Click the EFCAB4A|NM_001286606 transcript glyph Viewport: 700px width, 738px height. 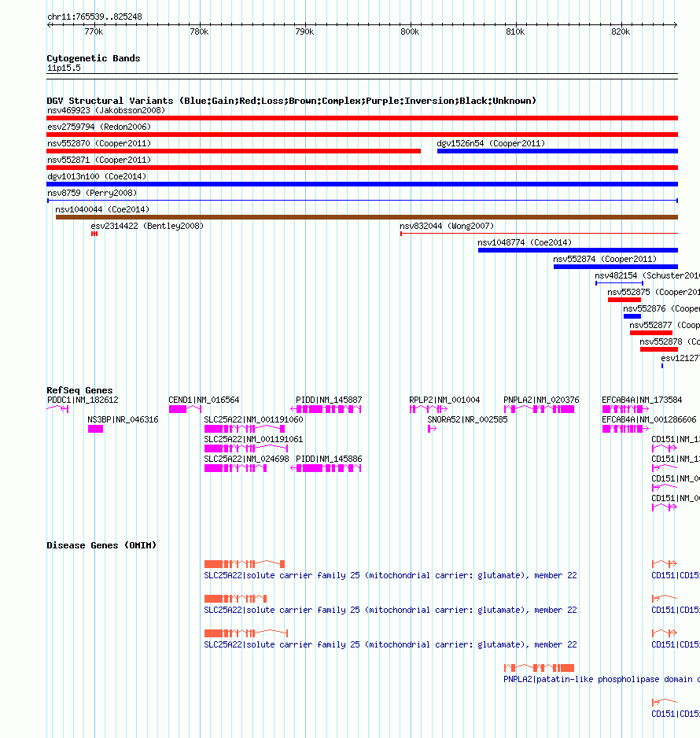[x=625, y=429]
